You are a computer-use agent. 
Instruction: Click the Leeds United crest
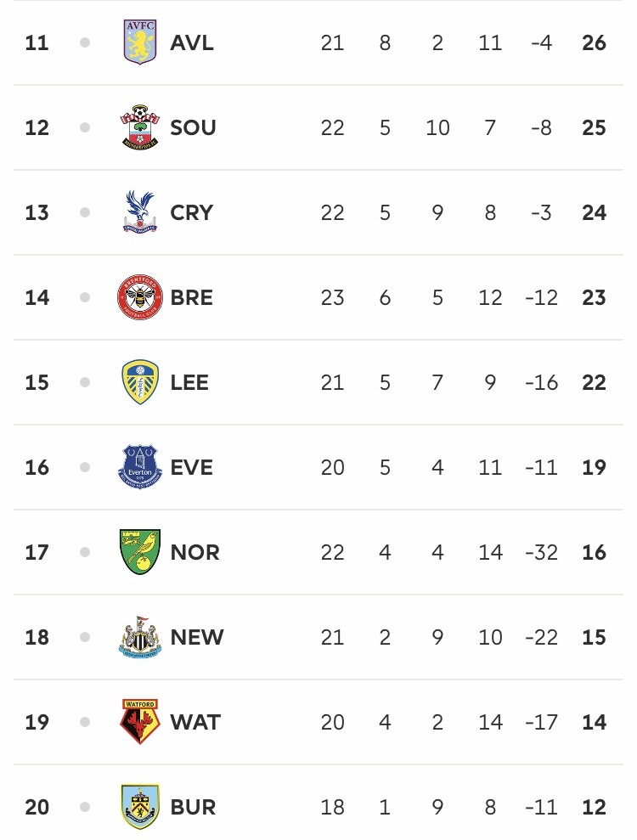[x=140, y=382]
